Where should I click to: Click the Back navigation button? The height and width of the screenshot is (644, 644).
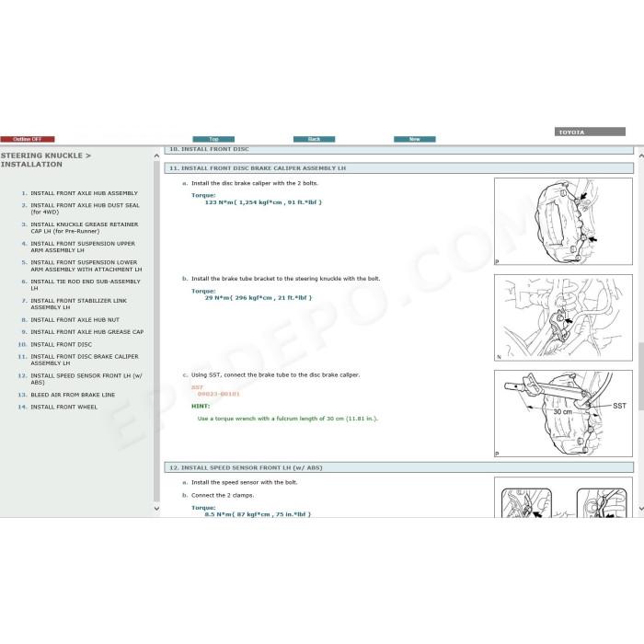coord(315,139)
